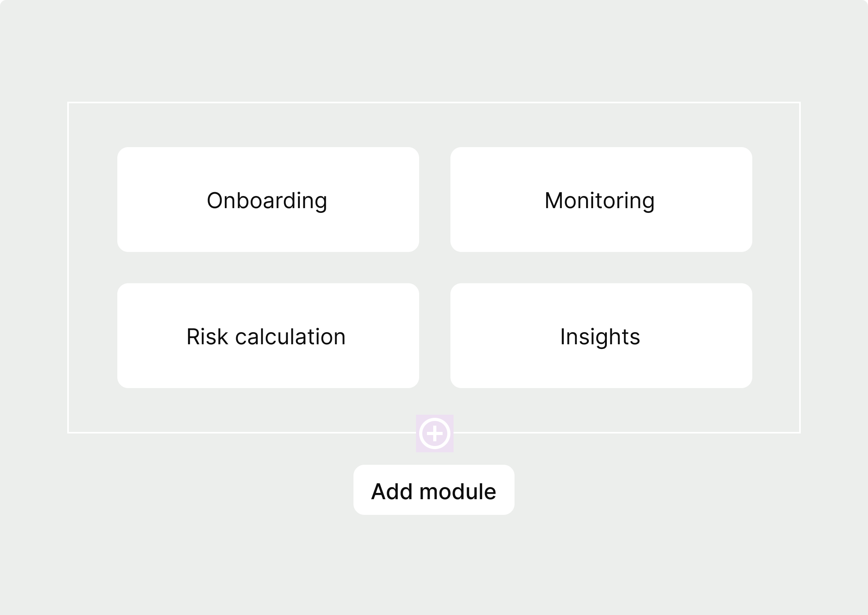Select the Monitoring module card
Image resolution: width=868 pixels, height=615 pixels.
click(601, 200)
